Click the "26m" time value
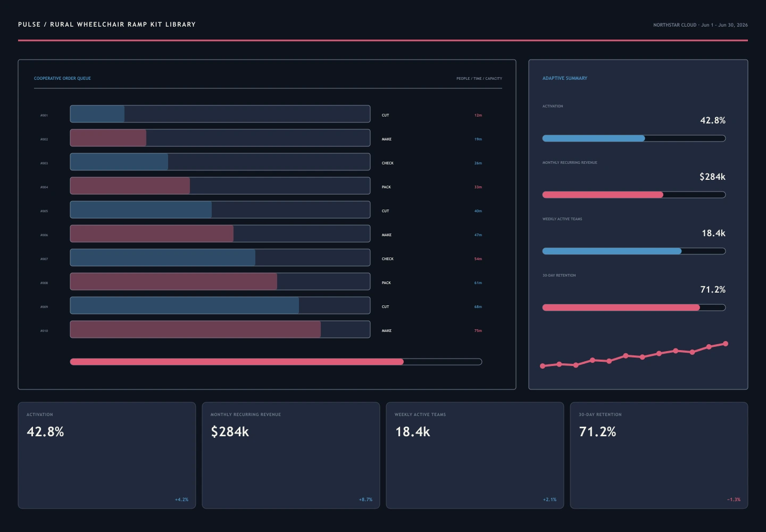The width and height of the screenshot is (766, 532). coord(478,163)
